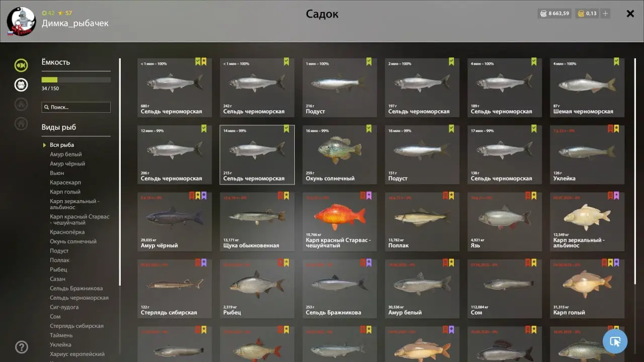This screenshot has width=644, height=362.
Task: Select the cooler bag icon in sidebar
Action: [21, 84]
